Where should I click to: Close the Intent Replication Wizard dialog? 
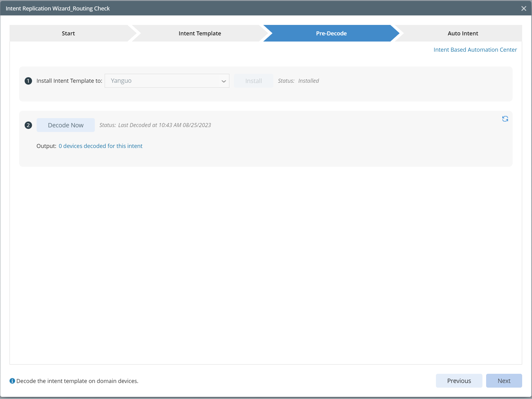coord(523,8)
